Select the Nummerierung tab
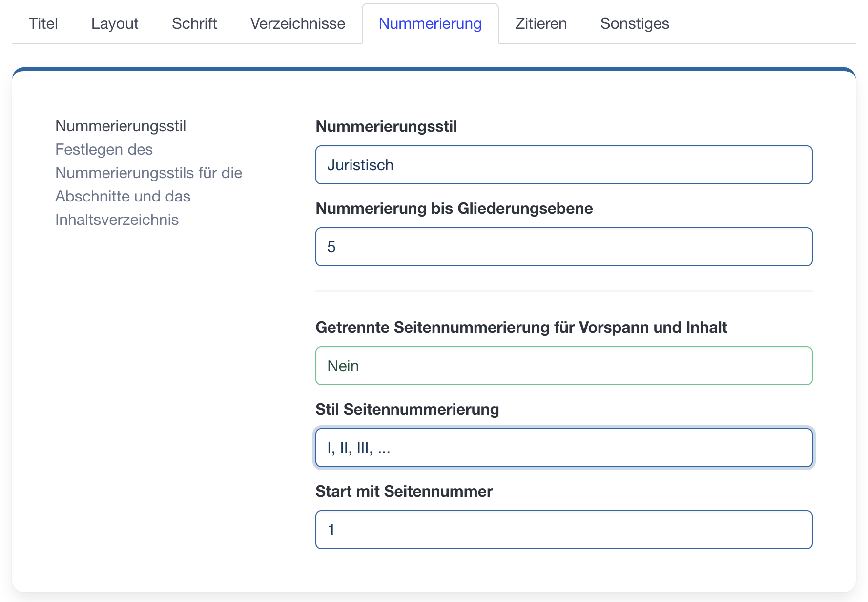868x602 pixels. (x=430, y=23)
